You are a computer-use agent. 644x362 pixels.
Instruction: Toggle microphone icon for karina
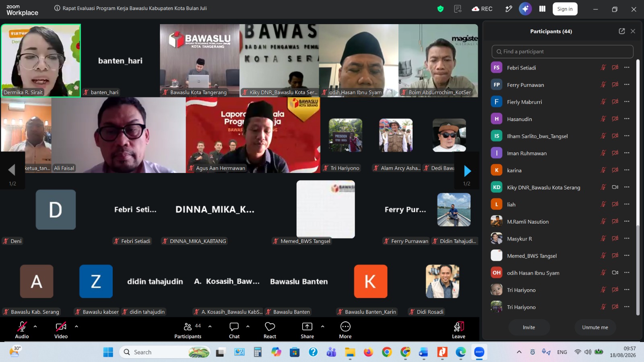[603, 170]
